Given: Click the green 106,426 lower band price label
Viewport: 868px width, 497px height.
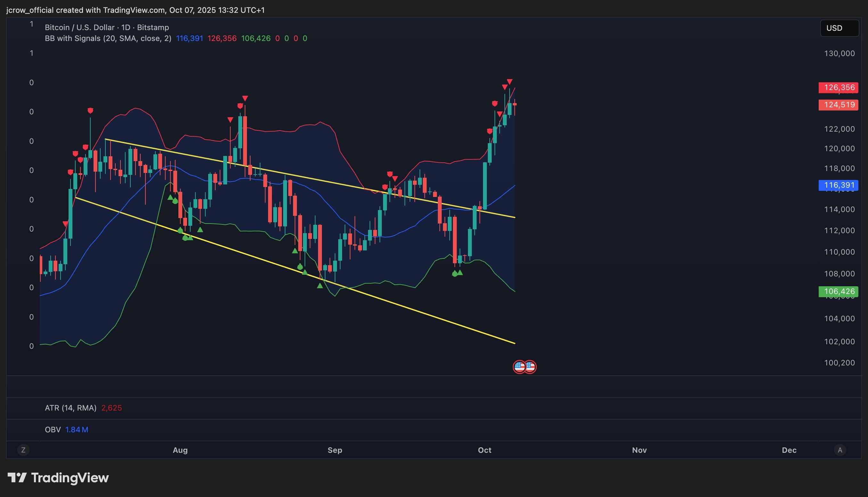Looking at the screenshot, I should (x=839, y=291).
